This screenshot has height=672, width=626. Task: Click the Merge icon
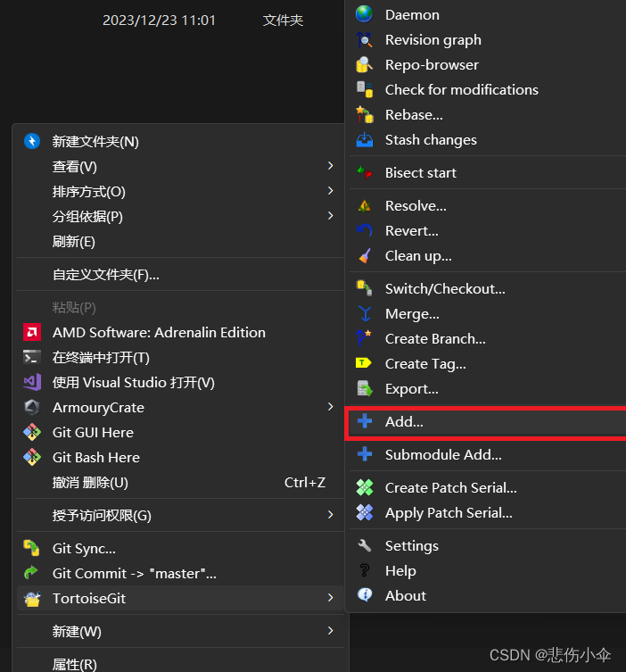pyautogui.click(x=365, y=314)
